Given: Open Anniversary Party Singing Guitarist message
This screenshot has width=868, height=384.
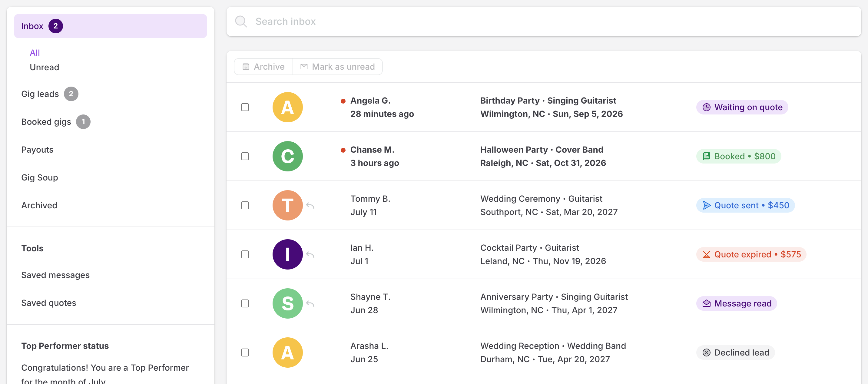Looking at the screenshot, I should point(554,303).
